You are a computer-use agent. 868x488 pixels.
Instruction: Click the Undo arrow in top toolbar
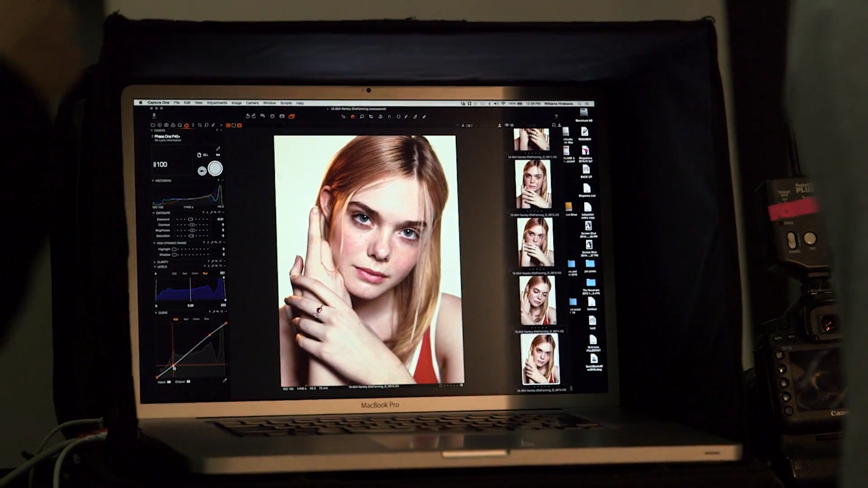(248, 116)
